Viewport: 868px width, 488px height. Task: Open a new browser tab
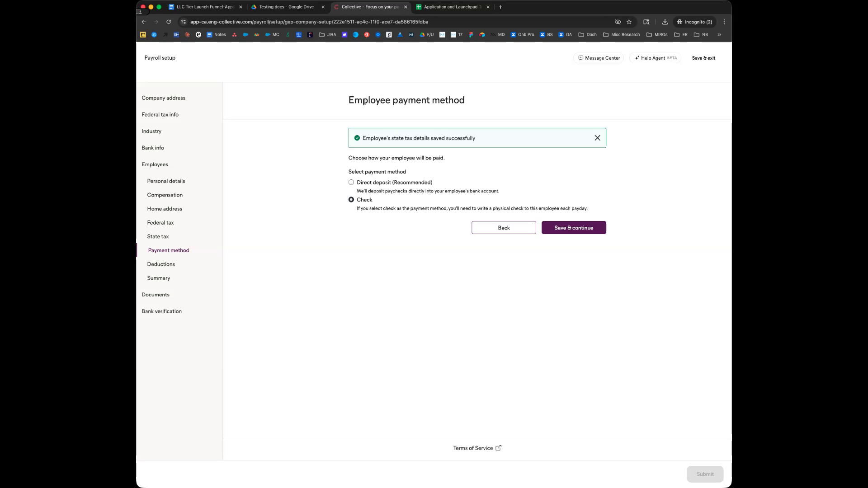click(500, 7)
